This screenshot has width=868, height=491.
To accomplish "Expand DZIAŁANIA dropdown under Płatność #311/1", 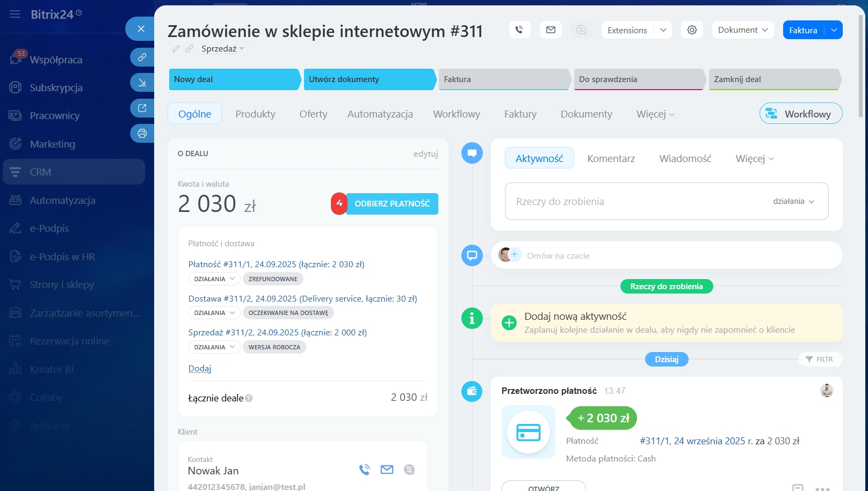I will coord(214,279).
